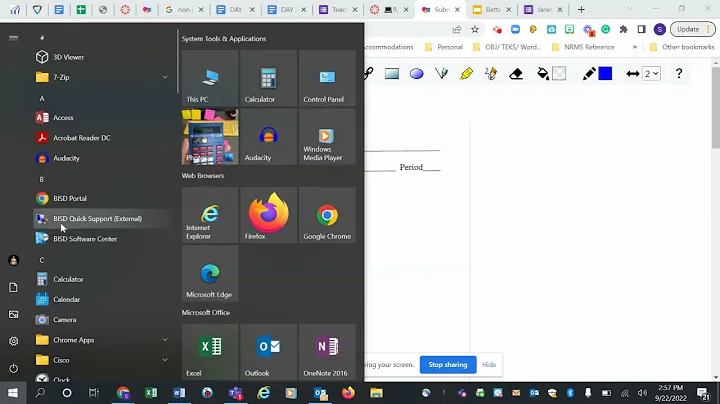Hide the screen sharing notification bar
The height and width of the screenshot is (404, 720).
click(489, 365)
